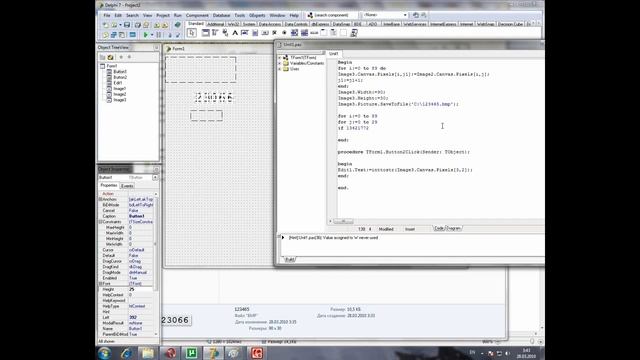Click the Open file toolbar icon

(x=114, y=25)
